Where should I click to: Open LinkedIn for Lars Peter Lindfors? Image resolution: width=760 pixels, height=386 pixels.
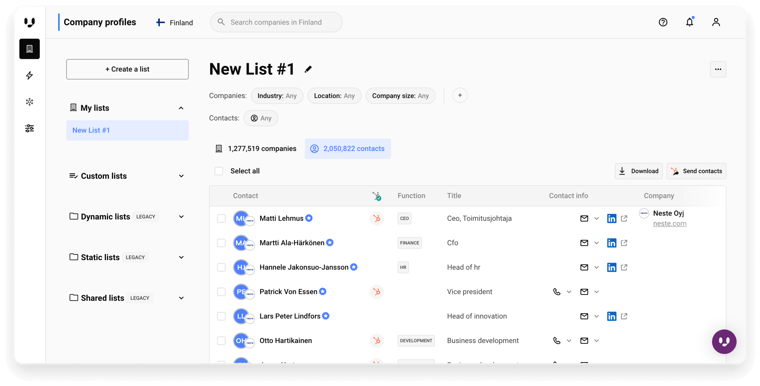(x=612, y=316)
